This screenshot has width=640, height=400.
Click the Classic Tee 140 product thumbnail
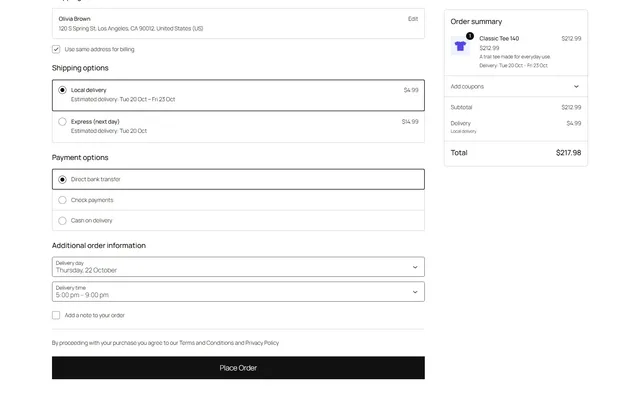click(x=460, y=46)
